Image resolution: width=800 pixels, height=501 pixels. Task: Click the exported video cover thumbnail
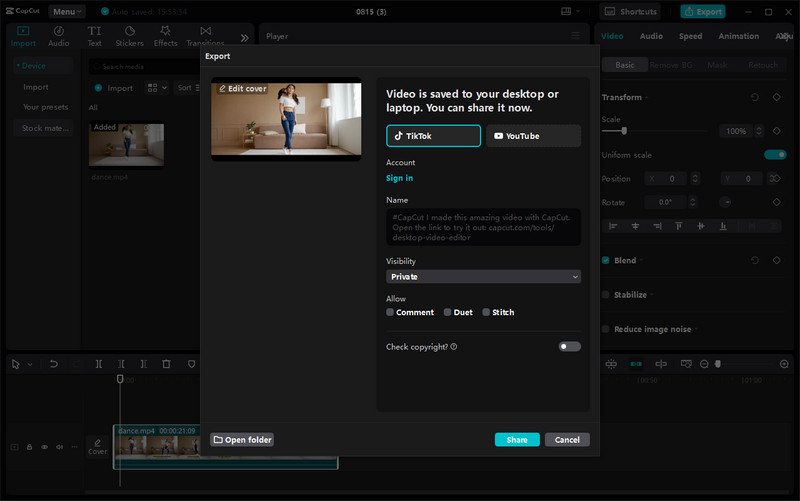[286, 119]
